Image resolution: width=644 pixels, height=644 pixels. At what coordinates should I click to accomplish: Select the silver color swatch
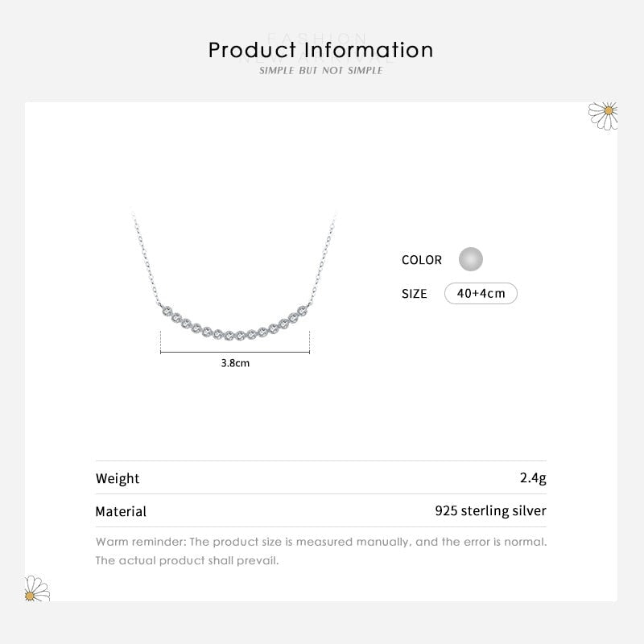(470, 259)
